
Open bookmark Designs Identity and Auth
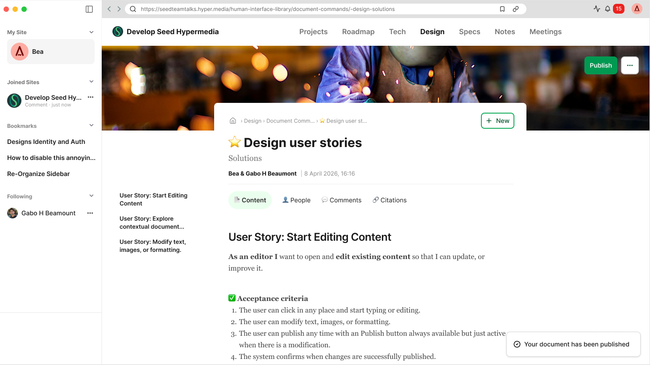pyautogui.click(x=46, y=141)
